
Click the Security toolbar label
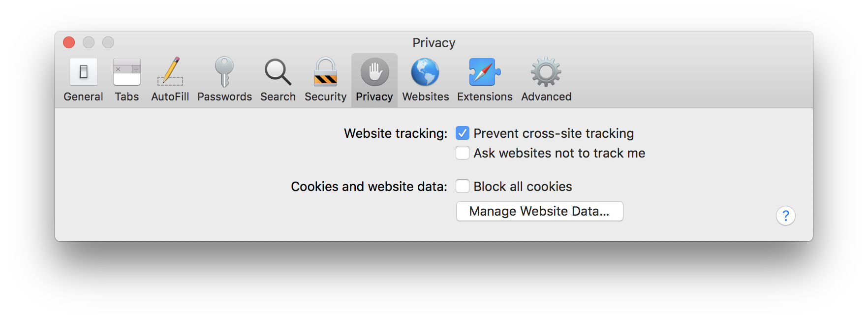tap(325, 96)
